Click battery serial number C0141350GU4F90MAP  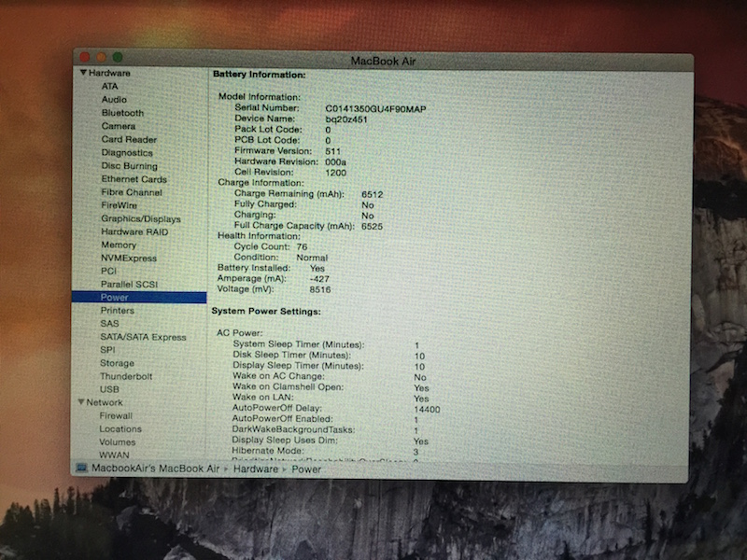(x=375, y=109)
